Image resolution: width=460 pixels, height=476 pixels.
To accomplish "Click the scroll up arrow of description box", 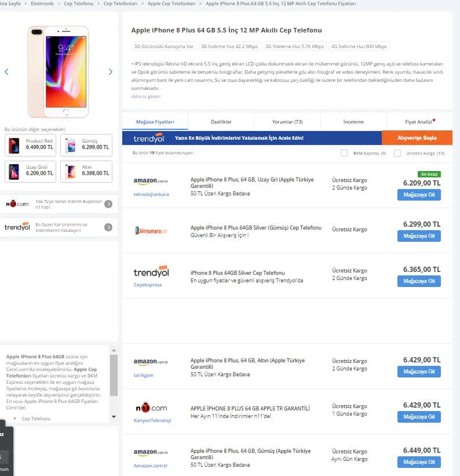I will point(114,350).
